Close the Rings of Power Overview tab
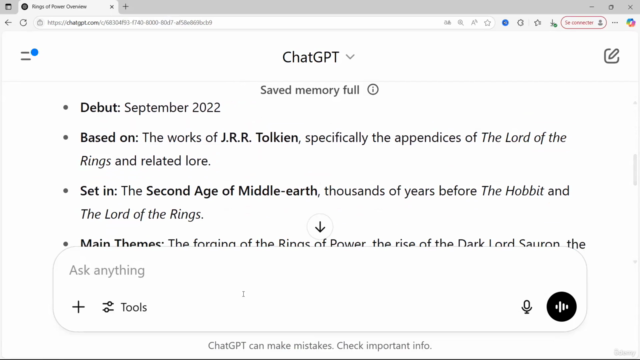Screen dimensions: 640x360 111,7
